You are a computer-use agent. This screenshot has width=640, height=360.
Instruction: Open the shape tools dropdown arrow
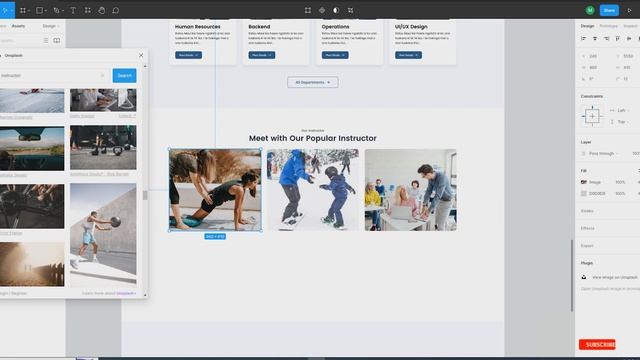click(x=46, y=11)
